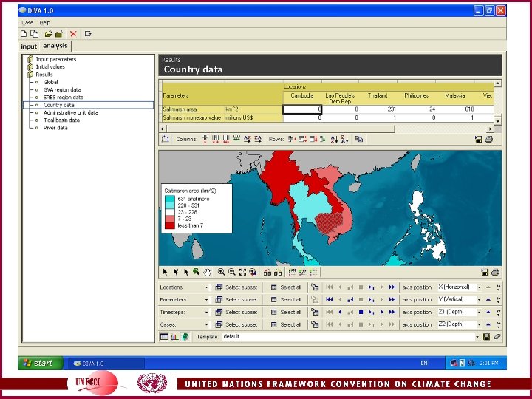Image resolution: width=532 pixels, height=399 pixels.
Task: Click Select subset in the Parameters row
Action: (237, 300)
